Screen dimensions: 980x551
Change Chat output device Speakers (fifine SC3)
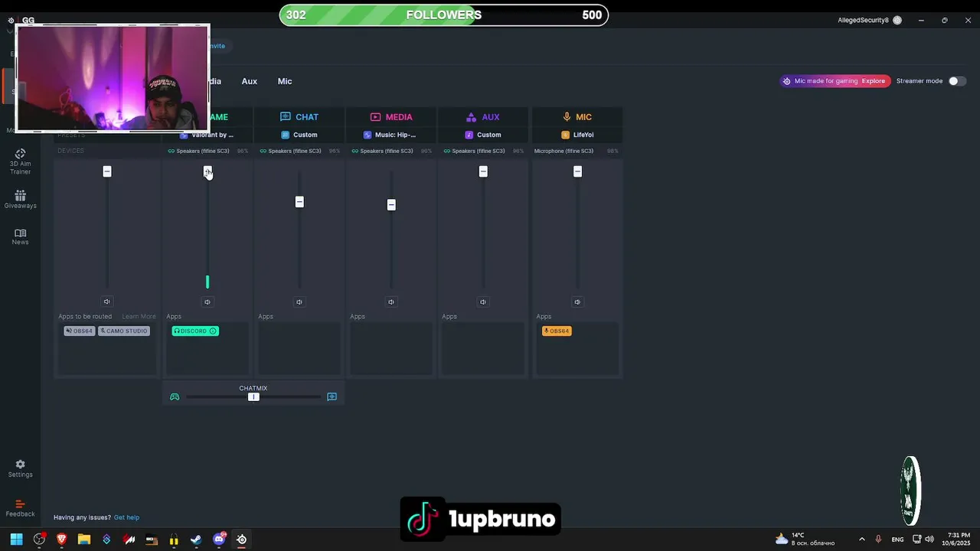[294, 151]
